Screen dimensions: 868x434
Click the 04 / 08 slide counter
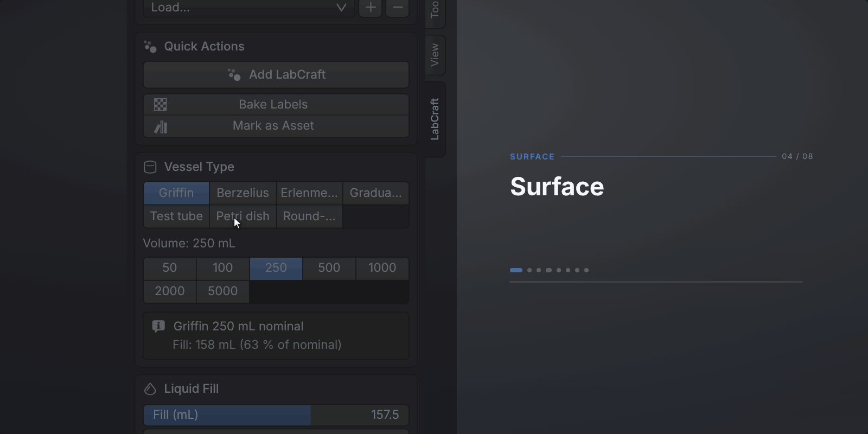tap(797, 156)
